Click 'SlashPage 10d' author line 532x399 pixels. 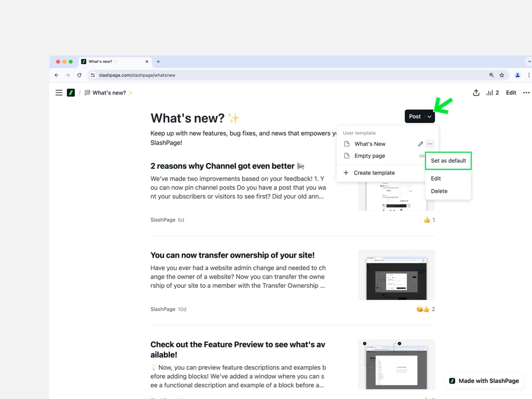[168, 309]
